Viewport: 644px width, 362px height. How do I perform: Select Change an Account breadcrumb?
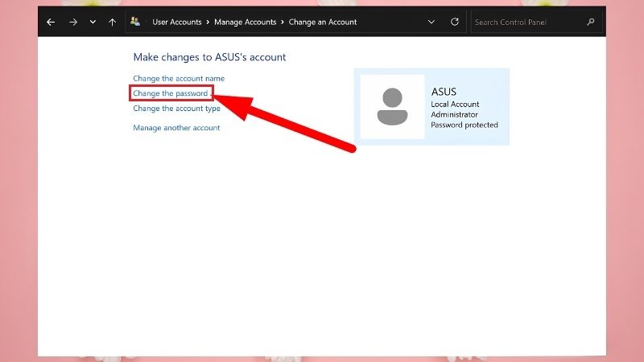pyautogui.click(x=323, y=23)
